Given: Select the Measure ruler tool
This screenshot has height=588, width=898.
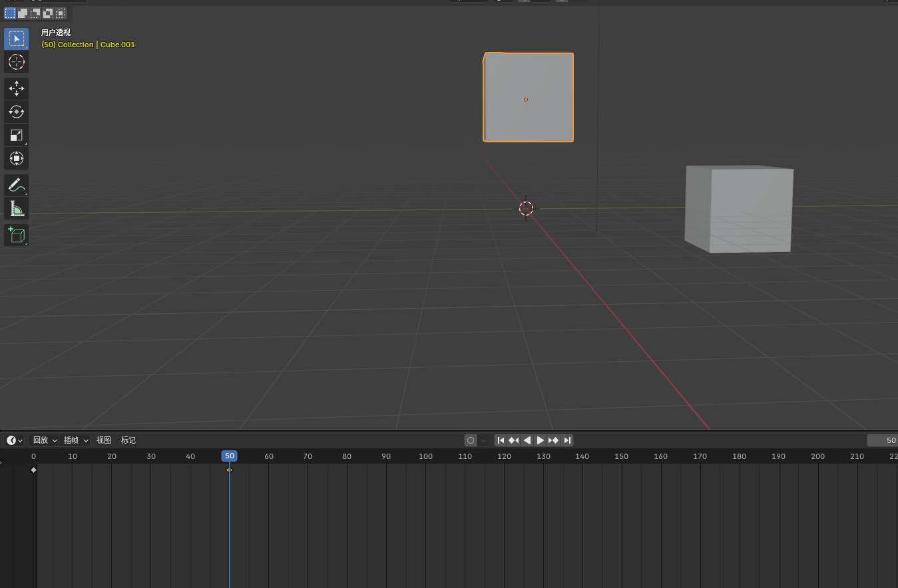Looking at the screenshot, I should [x=17, y=209].
